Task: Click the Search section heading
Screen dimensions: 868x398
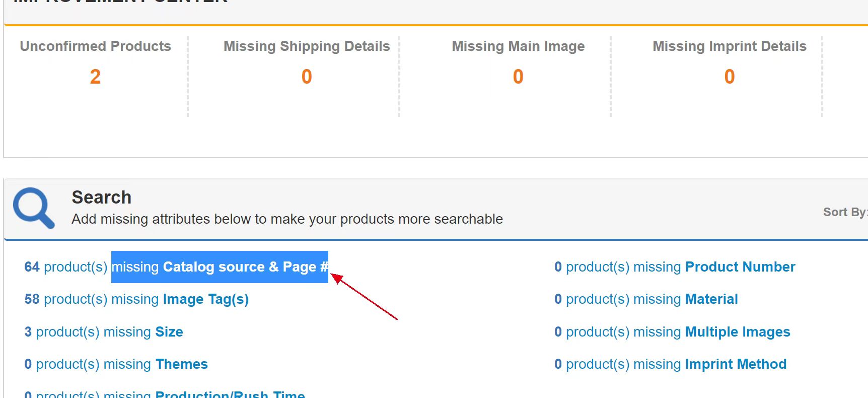Action: (x=101, y=197)
